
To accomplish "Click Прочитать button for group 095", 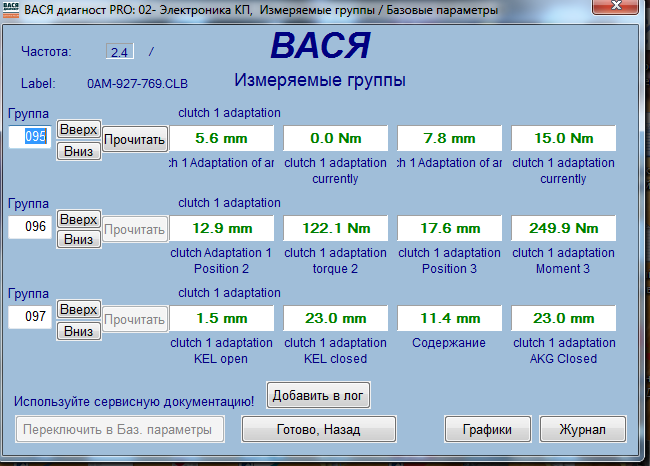I will point(135,140).
